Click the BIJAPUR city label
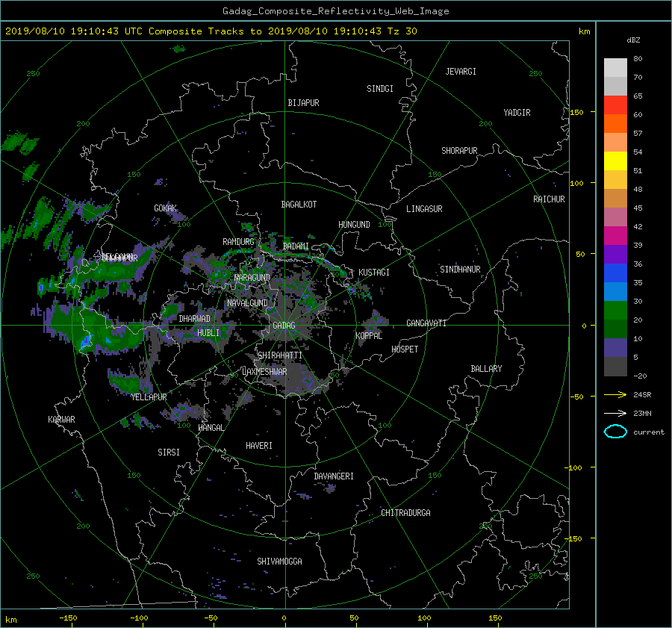672x628 pixels. click(303, 103)
